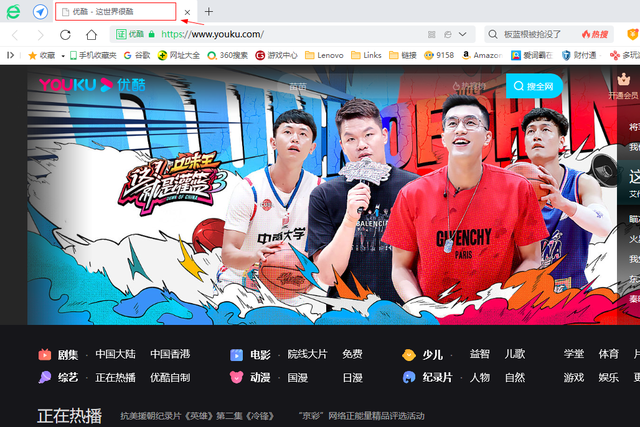Click the blue 电影 film icon
640x427 pixels.
[x=236, y=354]
